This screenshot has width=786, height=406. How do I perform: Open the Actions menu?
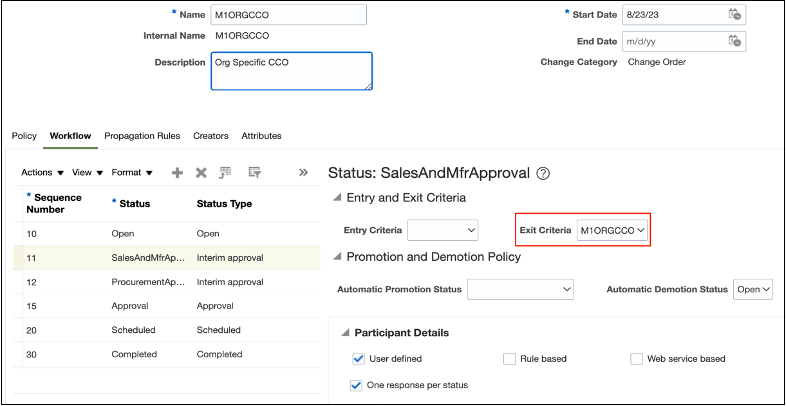[42, 172]
